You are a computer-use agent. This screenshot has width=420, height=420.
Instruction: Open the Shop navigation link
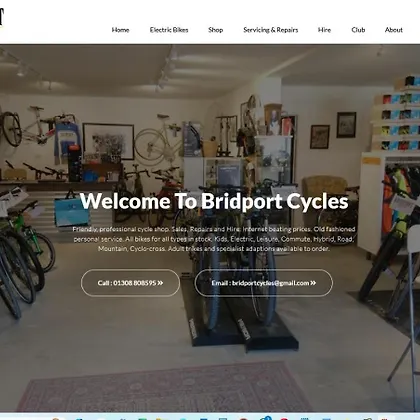point(216,30)
